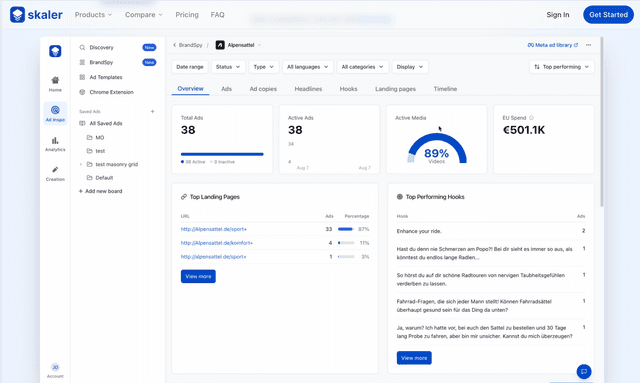Open the Meta ad library link
Viewport: 640px width, 383px height.
(553, 45)
